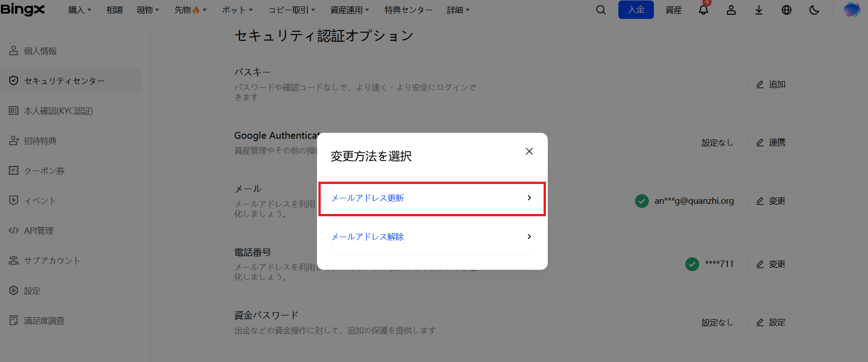868x362 pixels.
Task: Close the 変更方法を選択 dialog with X
Action: (529, 151)
